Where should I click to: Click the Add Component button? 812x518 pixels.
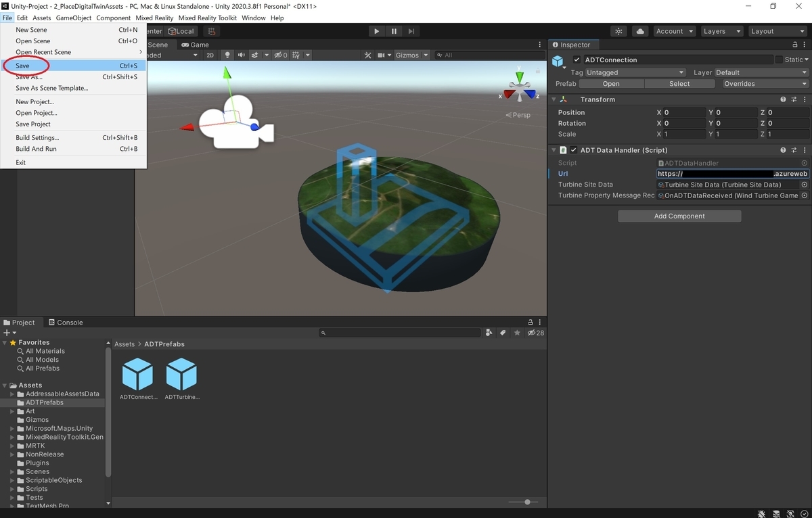679,216
